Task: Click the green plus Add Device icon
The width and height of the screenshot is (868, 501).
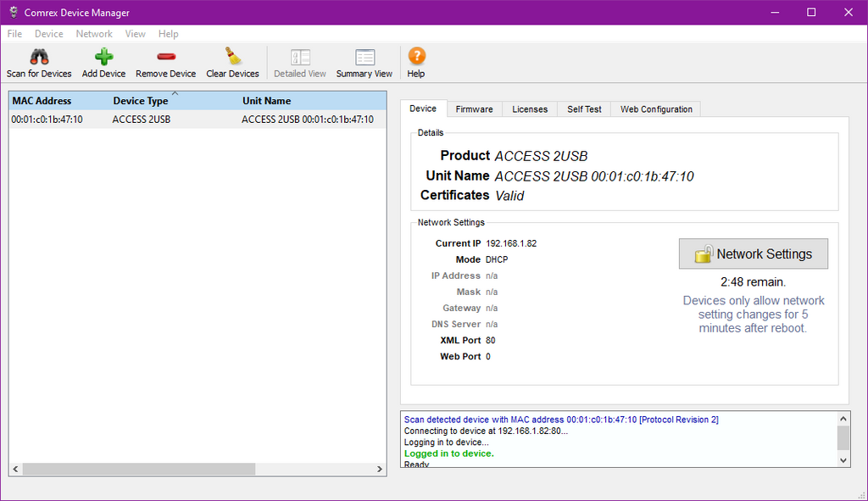Action: pyautogui.click(x=103, y=57)
